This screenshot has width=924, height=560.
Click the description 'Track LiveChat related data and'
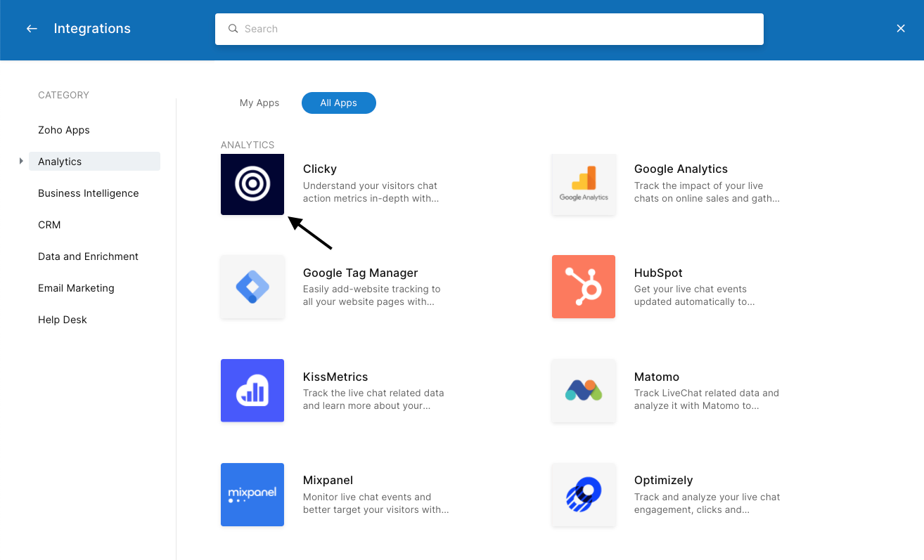tap(707, 393)
